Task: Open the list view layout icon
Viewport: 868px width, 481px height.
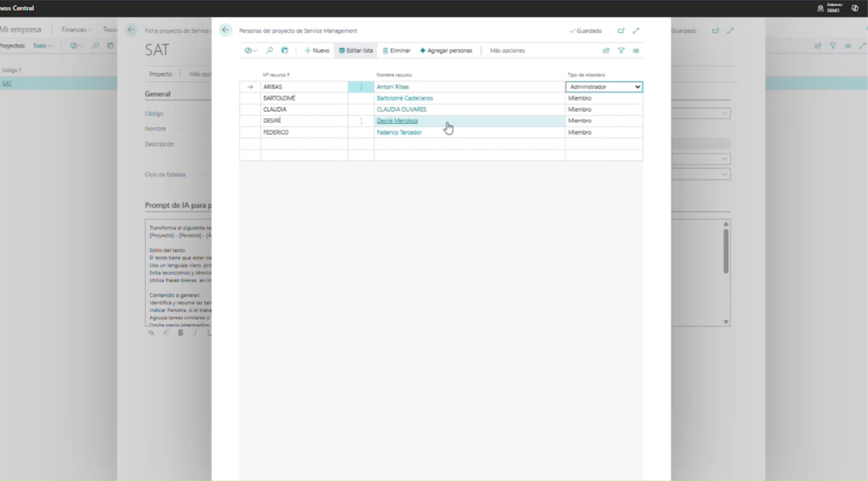Action: click(636, 51)
